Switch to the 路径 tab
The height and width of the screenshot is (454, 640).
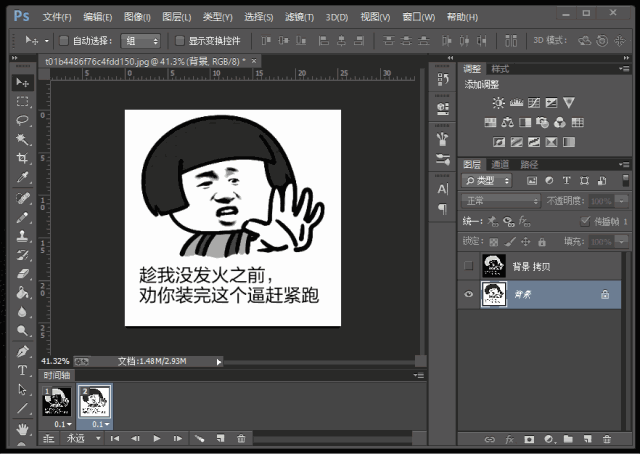tap(529, 165)
